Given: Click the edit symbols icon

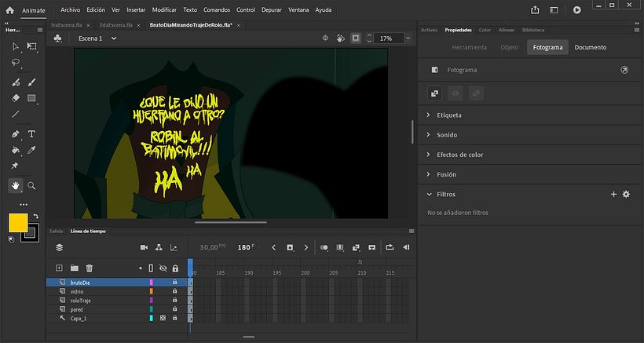Looking at the screenshot, I should (58, 38).
